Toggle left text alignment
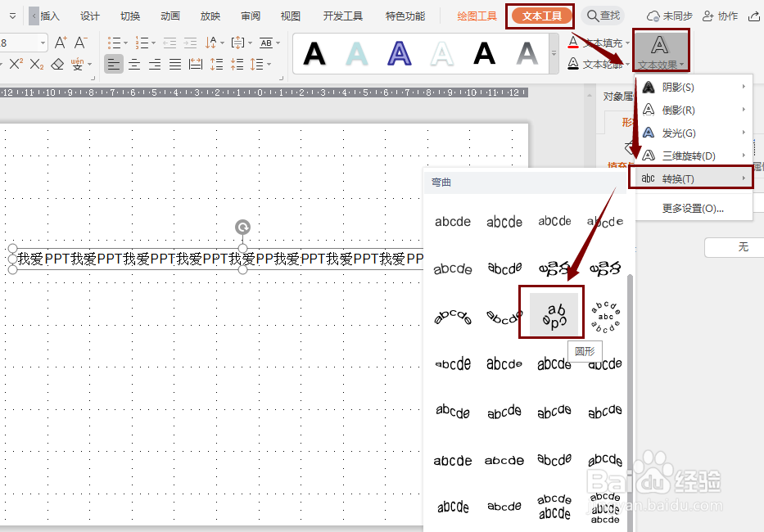This screenshot has width=764, height=532. [114, 64]
